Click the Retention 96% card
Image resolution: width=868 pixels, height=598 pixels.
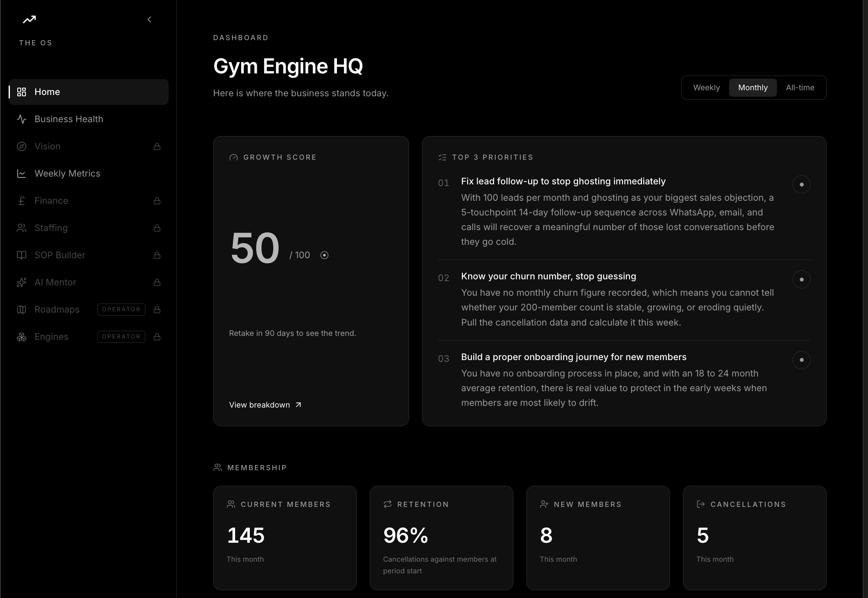click(x=441, y=538)
